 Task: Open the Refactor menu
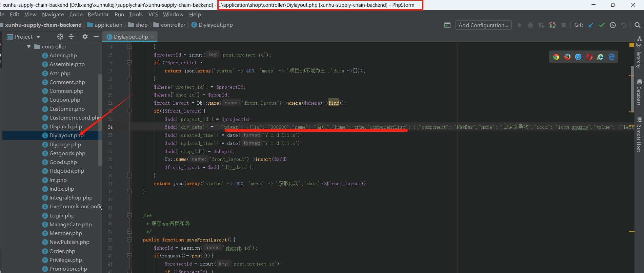click(98, 14)
